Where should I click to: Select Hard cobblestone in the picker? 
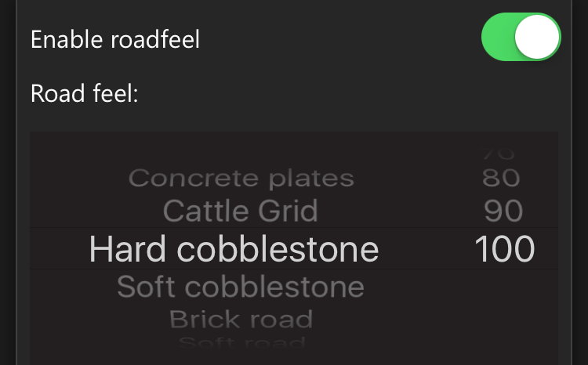(x=234, y=249)
